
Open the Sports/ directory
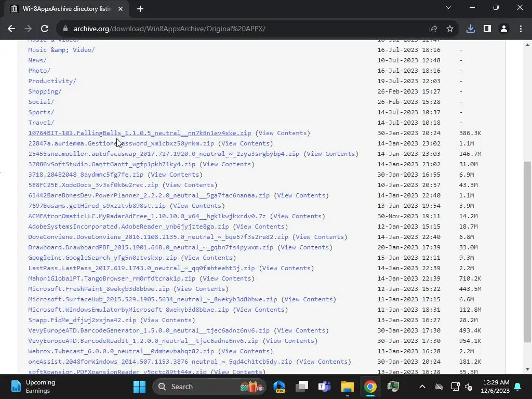pyautogui.click(x=41, y=112)
